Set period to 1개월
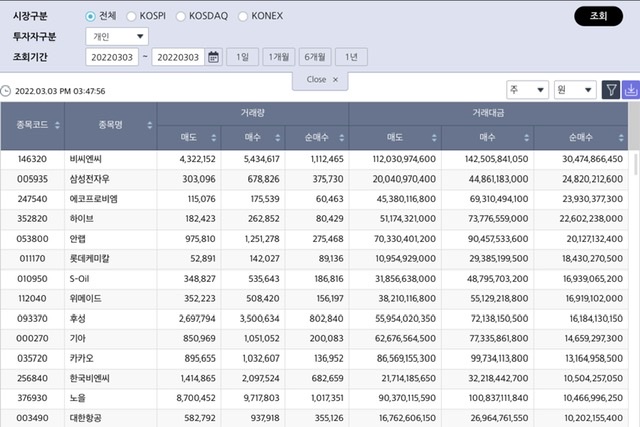Screen dimensions: 640x427 (x=278, y=57)
